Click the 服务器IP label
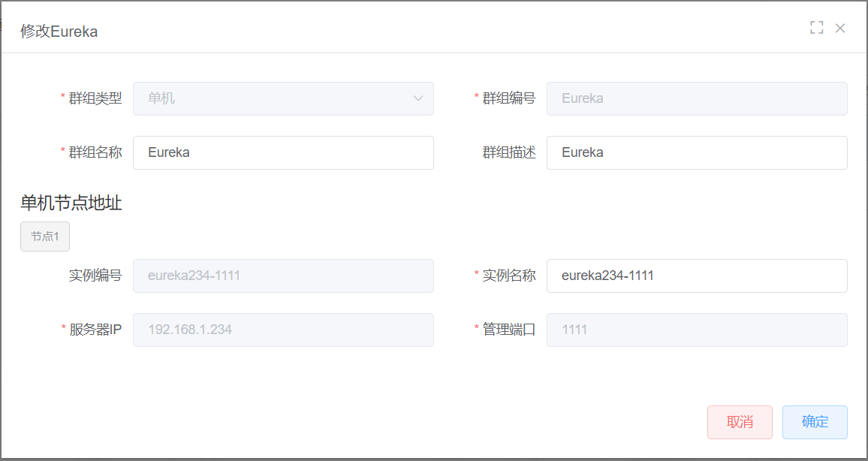Screen dimensions: 868x461 tap(95, 330)
